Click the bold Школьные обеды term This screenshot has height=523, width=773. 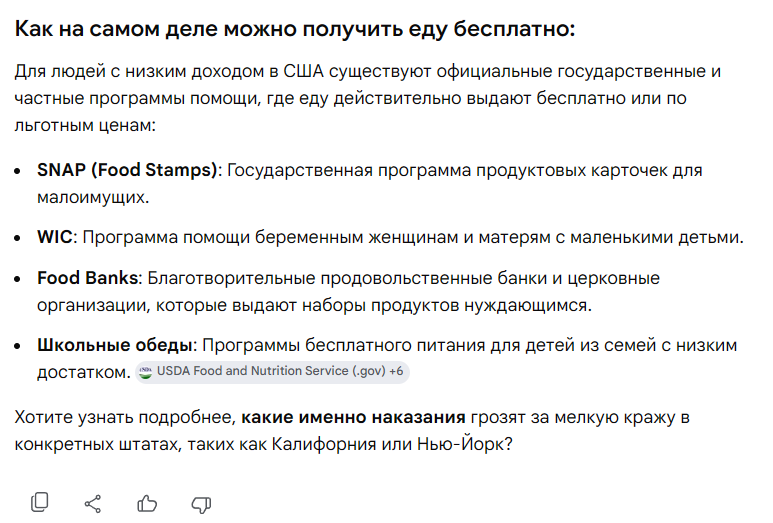pyautogui.click(x=114, y=345)
